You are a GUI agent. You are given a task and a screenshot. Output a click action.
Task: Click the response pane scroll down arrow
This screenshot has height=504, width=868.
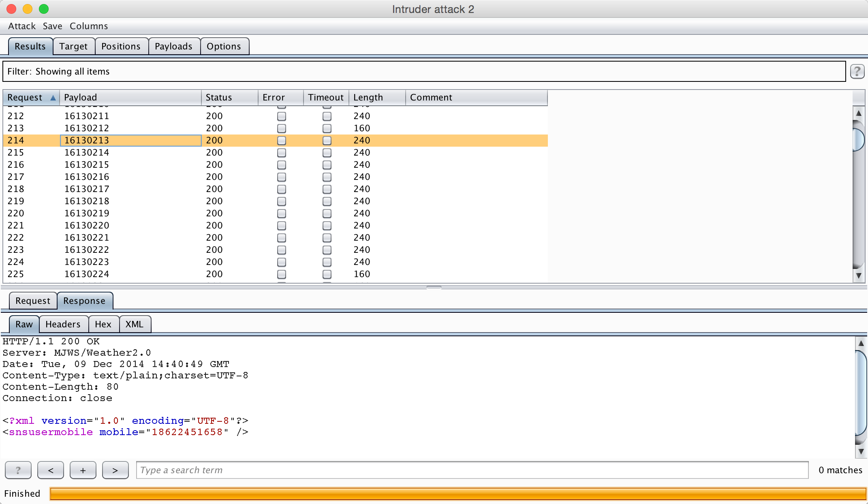click(x=861, y=451)
